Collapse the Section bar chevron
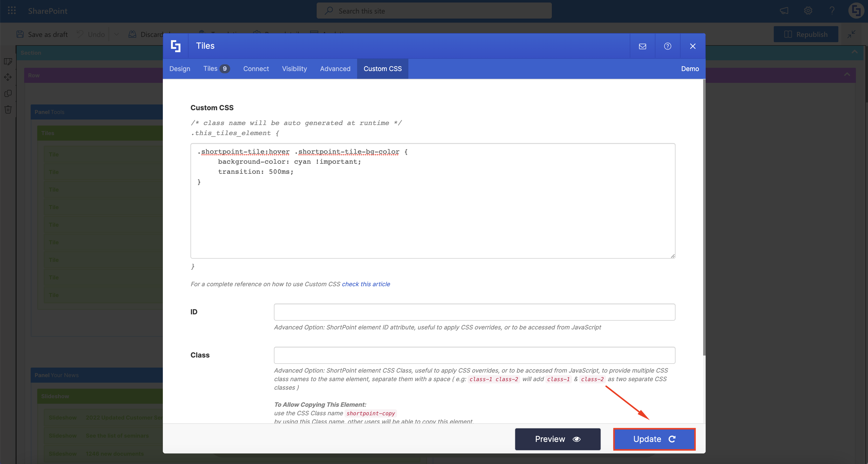The width and height of the screenshot is (868, 464). click(854, 52)
